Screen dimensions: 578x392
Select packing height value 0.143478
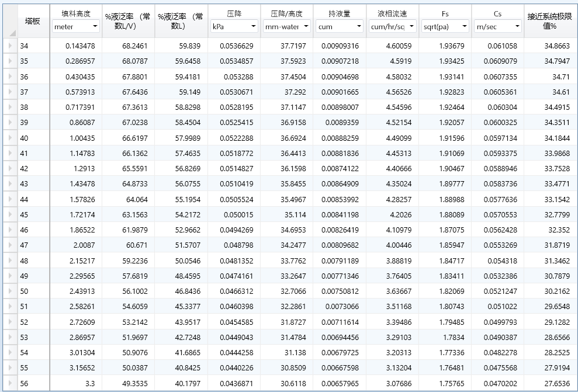80,46
